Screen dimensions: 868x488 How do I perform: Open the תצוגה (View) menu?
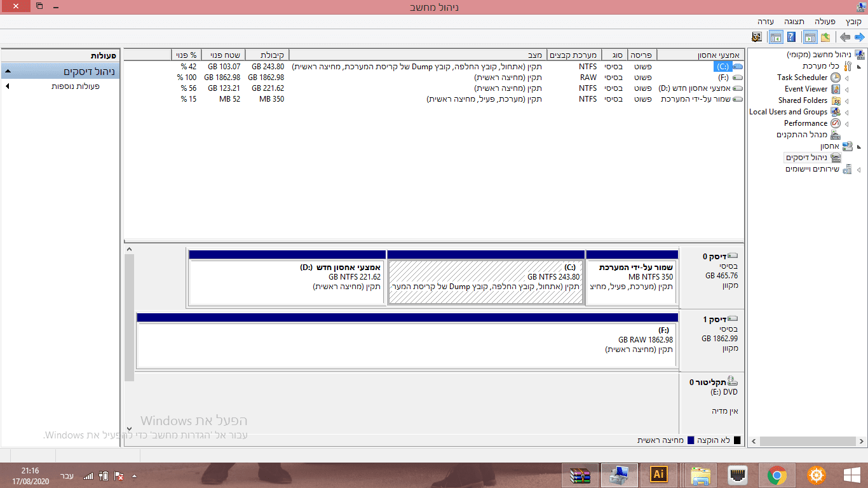pos(794,21)
